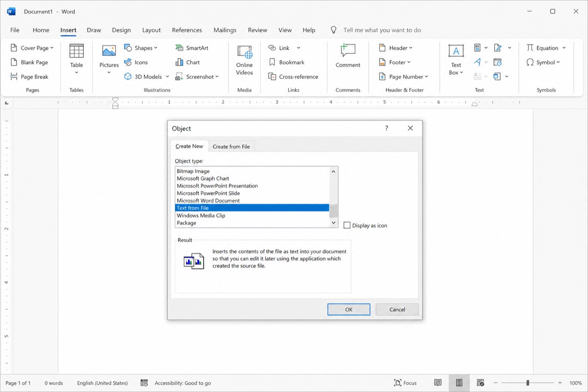Open the Icons library button

coord(136,62)
